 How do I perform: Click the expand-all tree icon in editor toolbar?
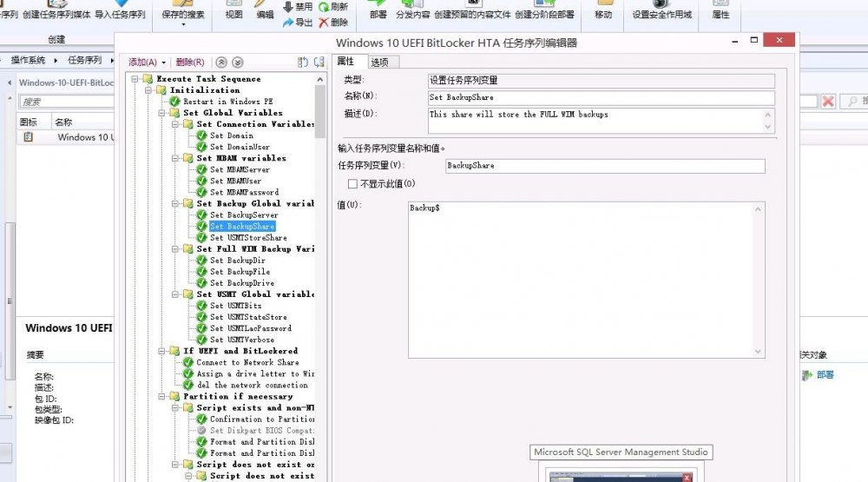(x=302, y=62)
